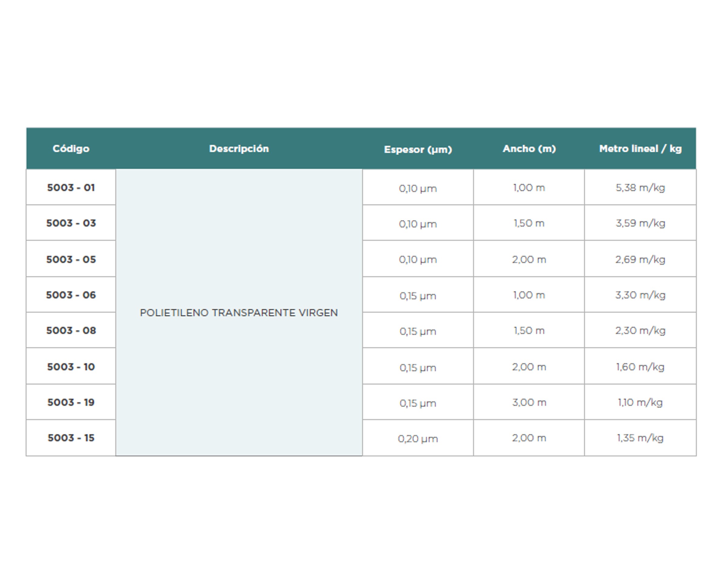
Task: Click the Espesor (µm) column header
Action: (418, 149)
